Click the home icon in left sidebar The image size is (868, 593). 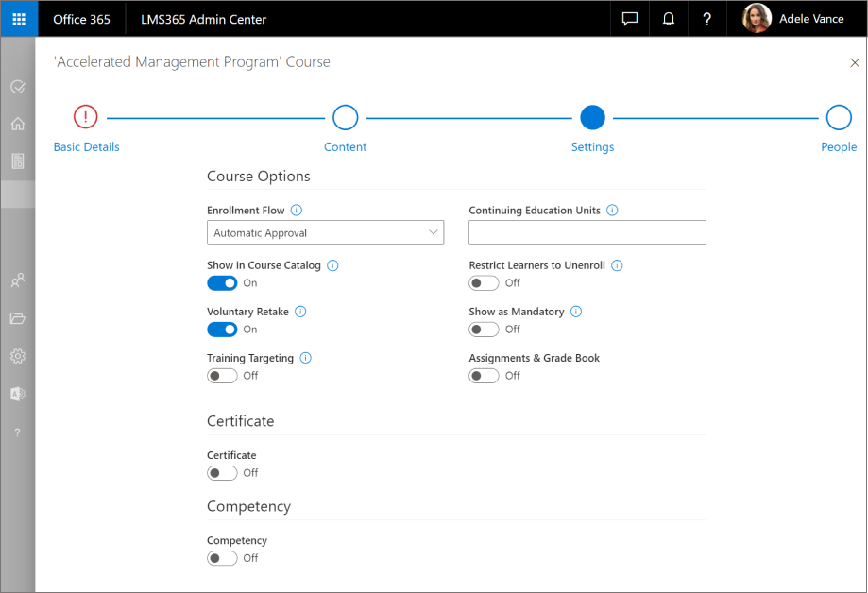tap(18, 124)
